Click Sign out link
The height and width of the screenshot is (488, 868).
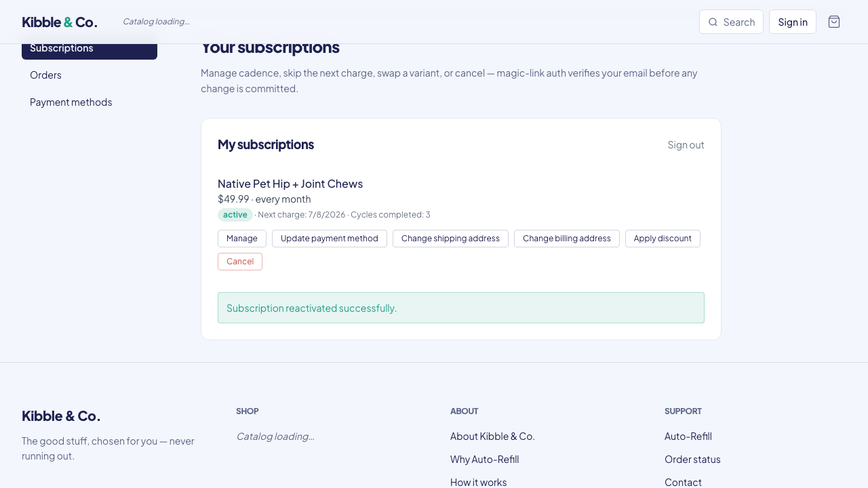(x=686, y=144)
